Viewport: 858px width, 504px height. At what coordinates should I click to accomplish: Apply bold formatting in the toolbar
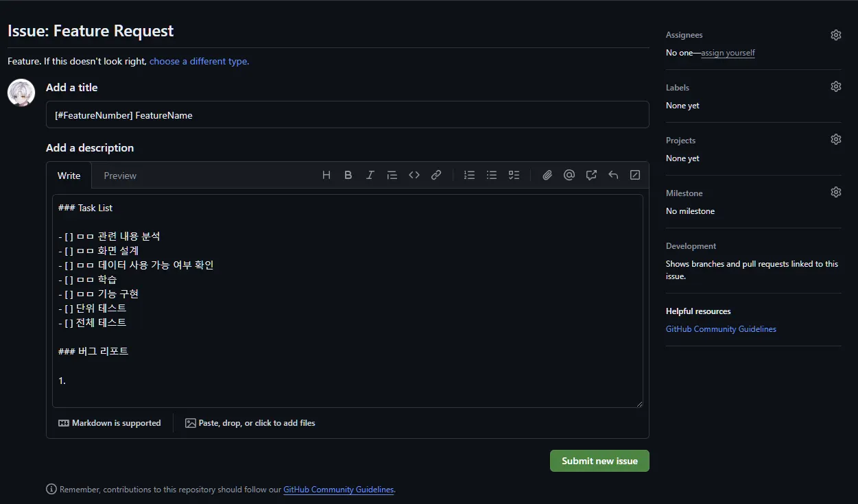click(x=348, y=176)
